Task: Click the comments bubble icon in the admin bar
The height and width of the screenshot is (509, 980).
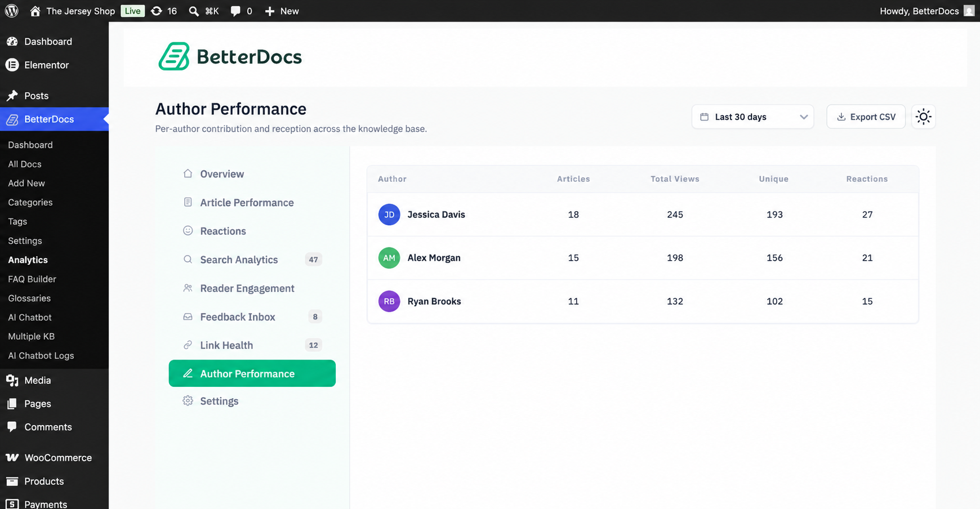Action: pos(235,11)
